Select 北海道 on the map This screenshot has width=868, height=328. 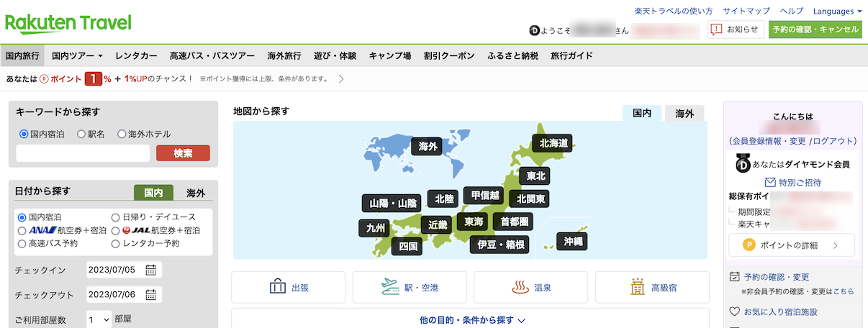click(553, 143)
